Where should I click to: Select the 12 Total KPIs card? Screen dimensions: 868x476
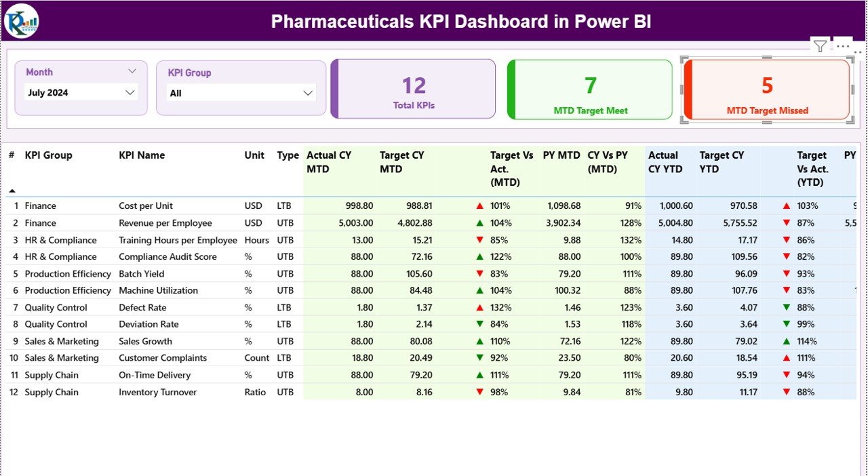(x=414, y=89)
